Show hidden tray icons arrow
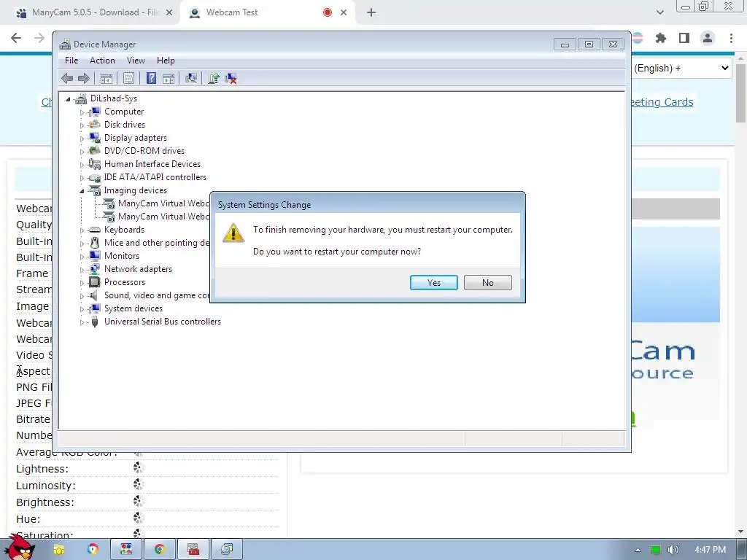The height and width of the screenshot is (560, 747). click(x=638, y=550)
